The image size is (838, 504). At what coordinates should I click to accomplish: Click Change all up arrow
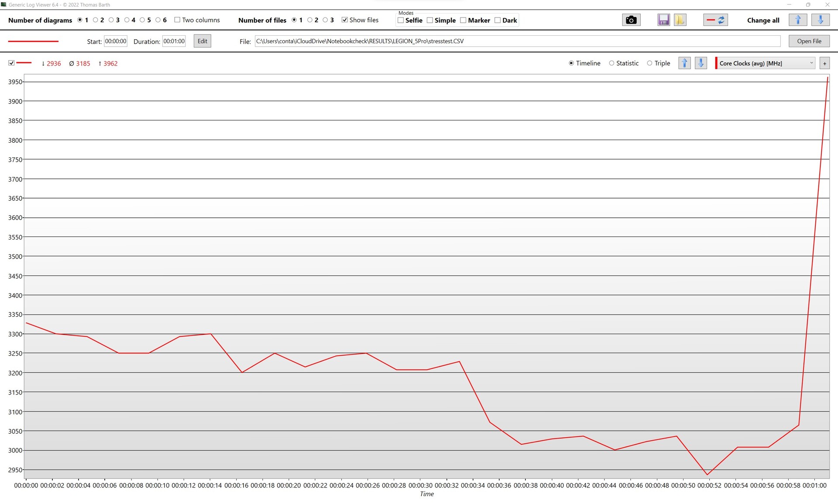pos(798,20)
